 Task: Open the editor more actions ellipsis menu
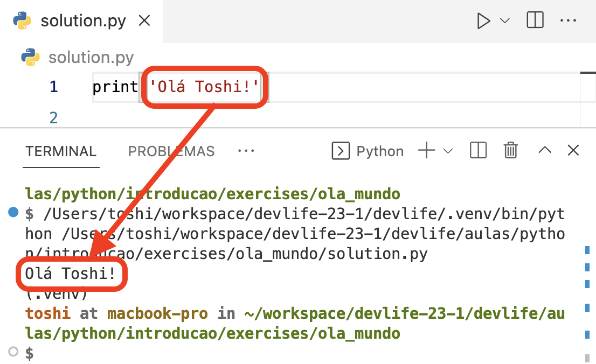(x=569, y=20)
